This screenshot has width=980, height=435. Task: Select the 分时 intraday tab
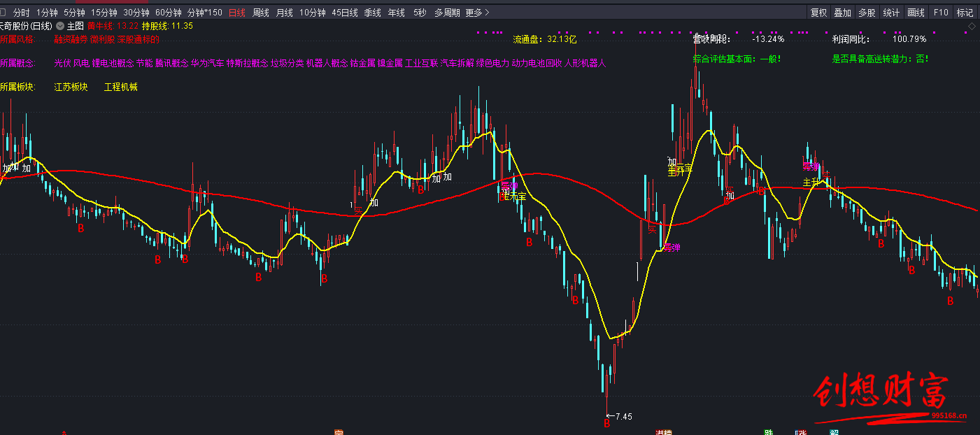[x=22, y=13]
